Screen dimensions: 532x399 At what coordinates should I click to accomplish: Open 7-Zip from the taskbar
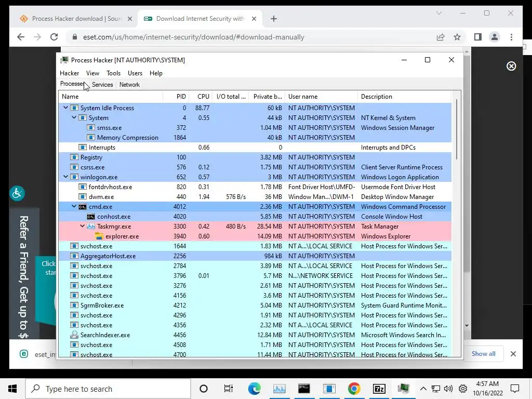coord(379,389)
